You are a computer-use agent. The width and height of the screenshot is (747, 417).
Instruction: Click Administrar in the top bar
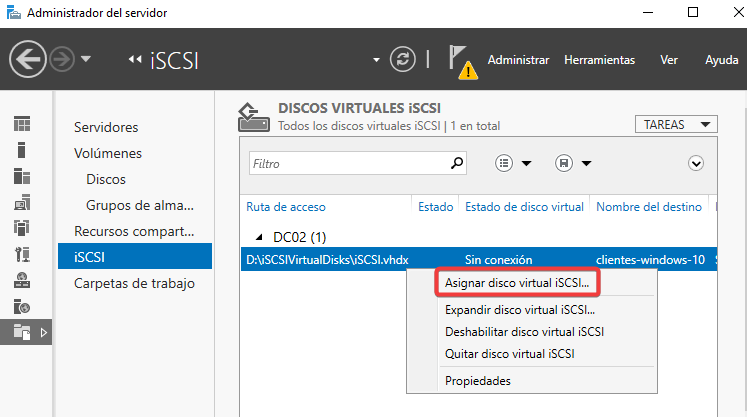(518, 60)
